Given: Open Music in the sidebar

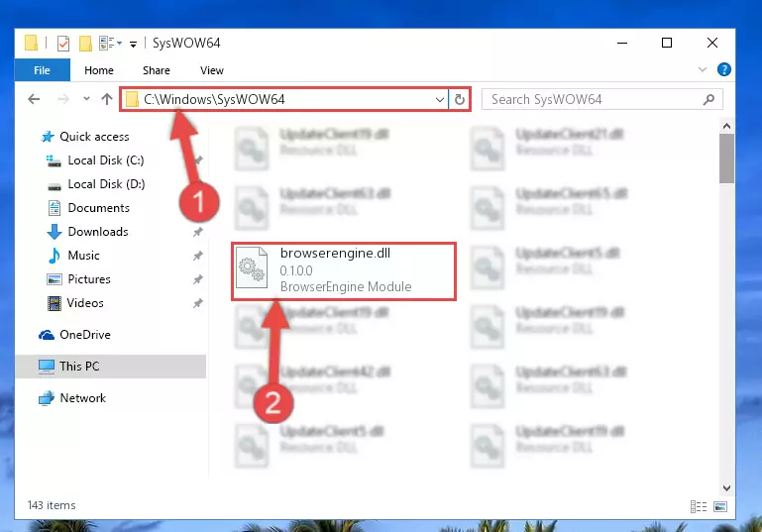Looking at the screenshot, I should (x=83, y=256).
